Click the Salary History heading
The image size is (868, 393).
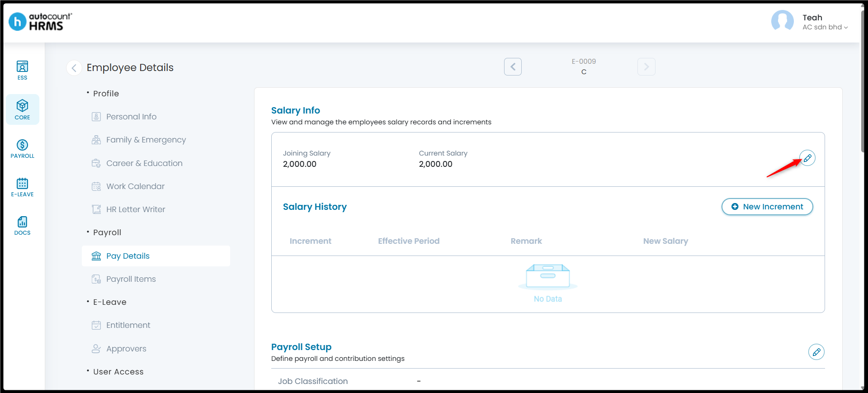coord(315,207)
